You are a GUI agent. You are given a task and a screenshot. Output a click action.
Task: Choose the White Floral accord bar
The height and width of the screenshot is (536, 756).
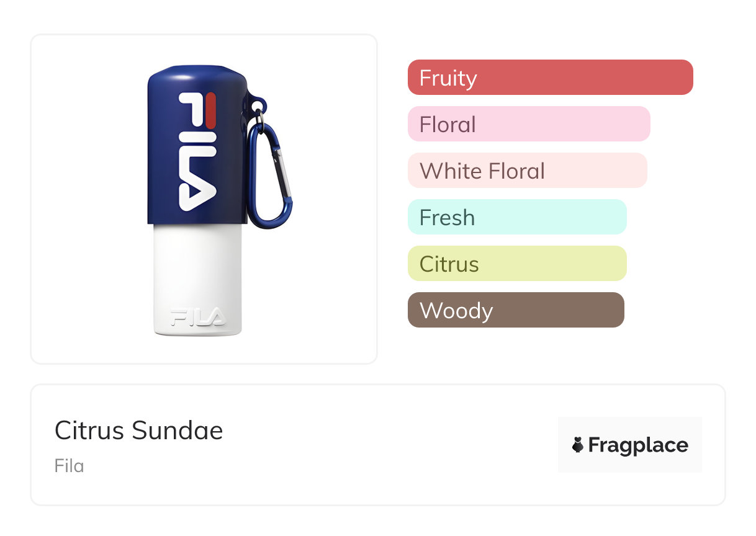click(527, 171)
